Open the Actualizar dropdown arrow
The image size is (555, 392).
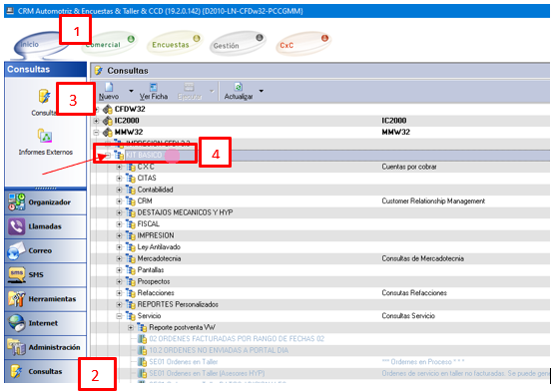(262, 91)
